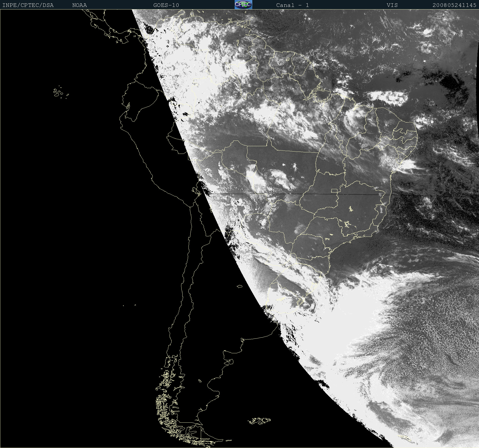Click the VIS label in header
This screenshot has height=448, width=479.
click(x=392, y=5)
